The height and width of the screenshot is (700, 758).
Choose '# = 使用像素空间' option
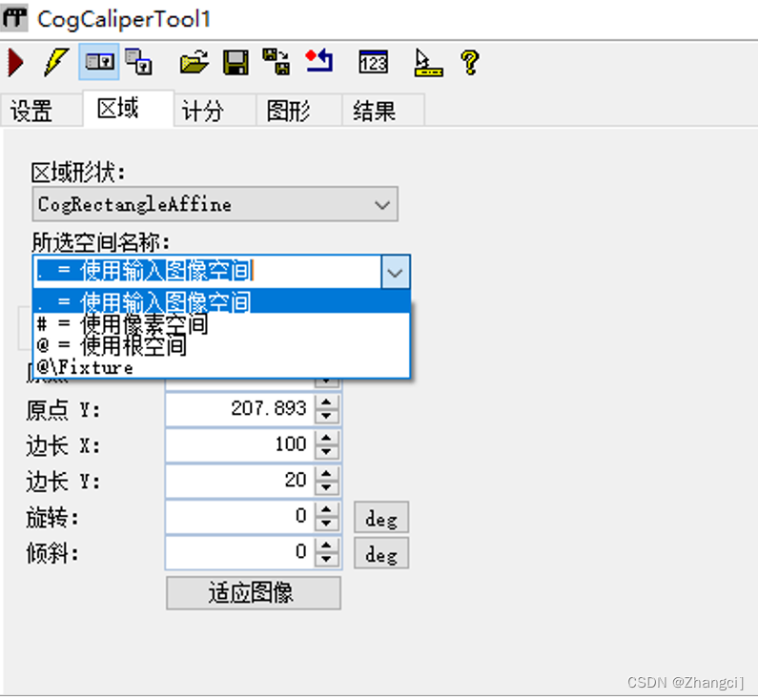click(221, 324)
